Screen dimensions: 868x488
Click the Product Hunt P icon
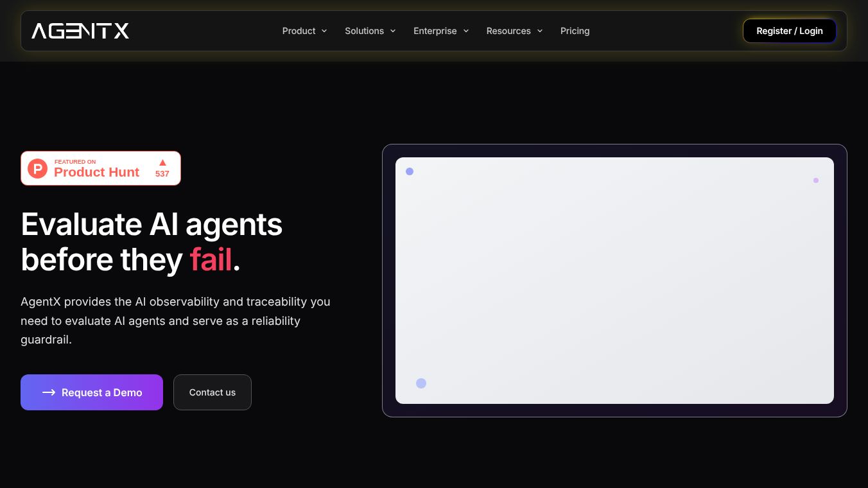(37, 168)
